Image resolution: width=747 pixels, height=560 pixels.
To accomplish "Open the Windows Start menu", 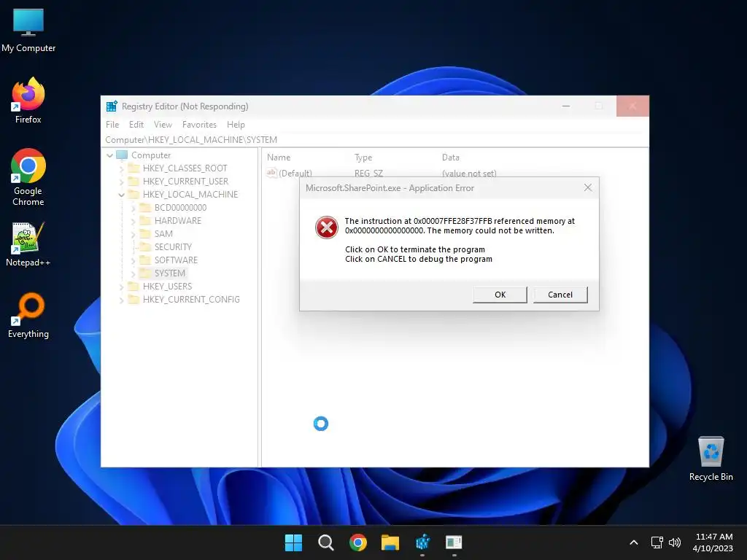I will pos(293,542).
